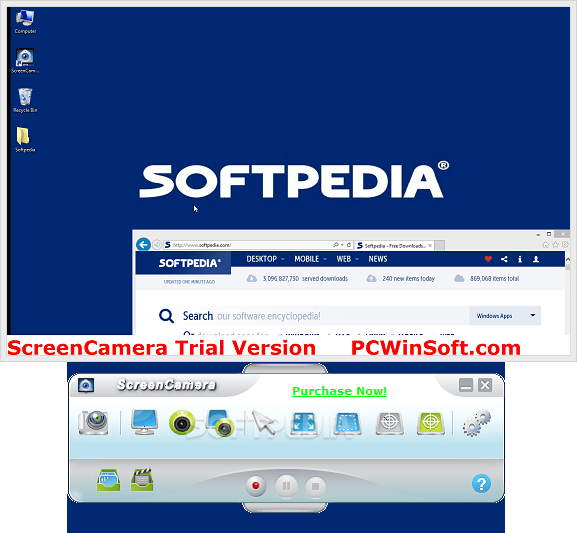Click the red heart icon
The height and width of the screenshot is (533, 577).
[488, 259]
